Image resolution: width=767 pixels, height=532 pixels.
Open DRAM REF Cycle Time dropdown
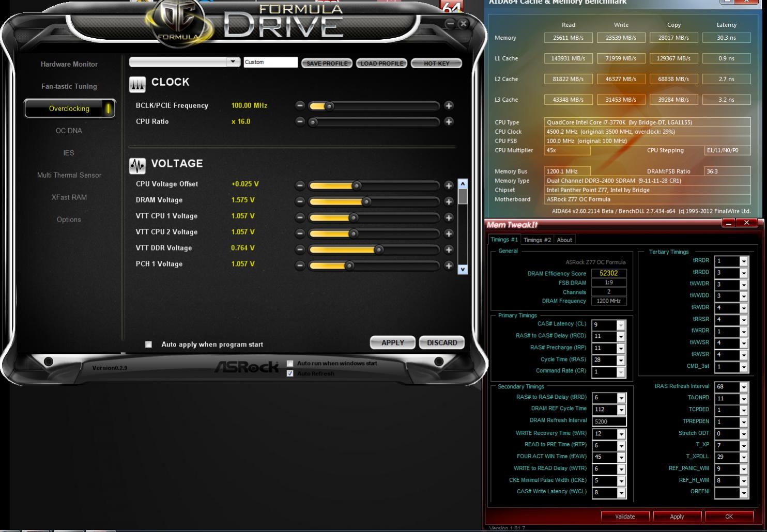(621, 410)
